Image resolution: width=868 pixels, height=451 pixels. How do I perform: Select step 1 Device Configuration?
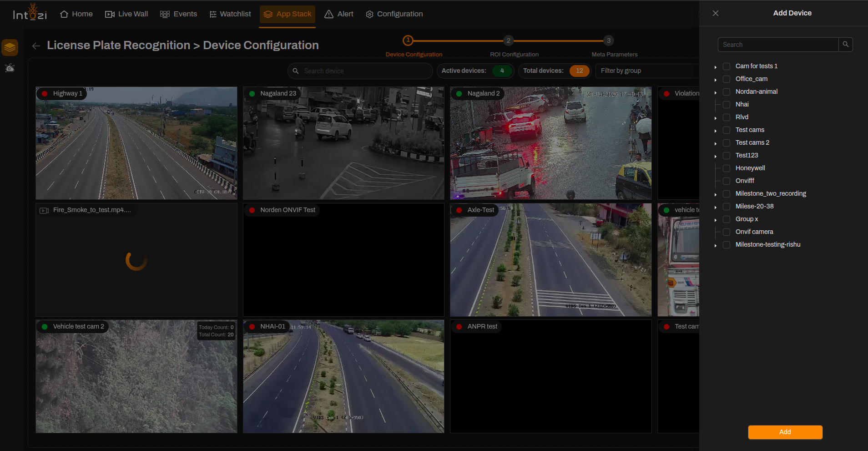pyautogui.click(x=408, y=41)
